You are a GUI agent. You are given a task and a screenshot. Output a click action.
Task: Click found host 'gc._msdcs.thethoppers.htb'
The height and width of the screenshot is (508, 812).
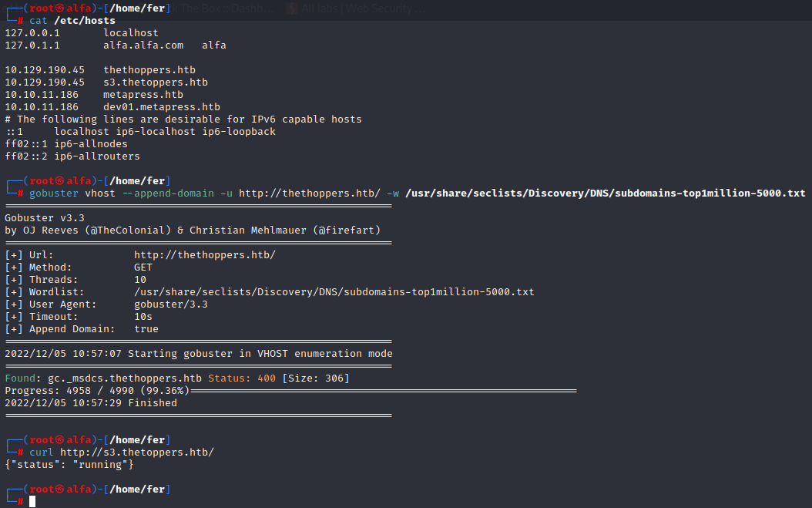point(125,378)
